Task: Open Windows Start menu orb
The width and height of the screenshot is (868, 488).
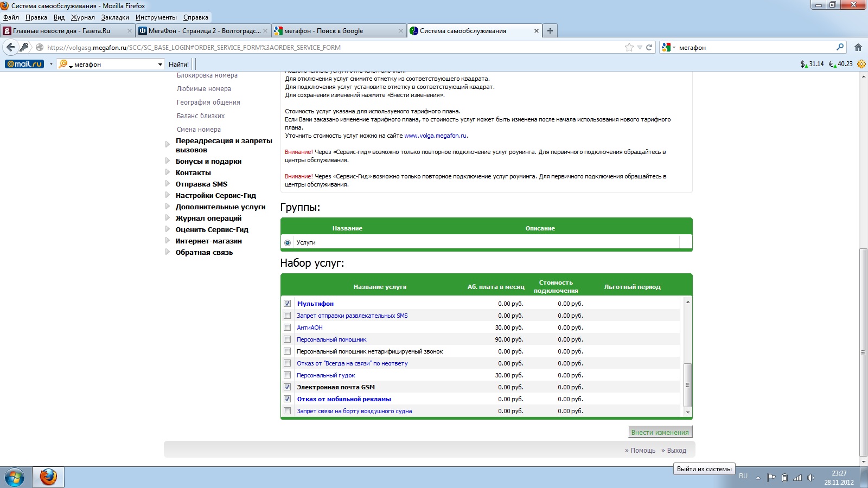Action: [15, 477]
